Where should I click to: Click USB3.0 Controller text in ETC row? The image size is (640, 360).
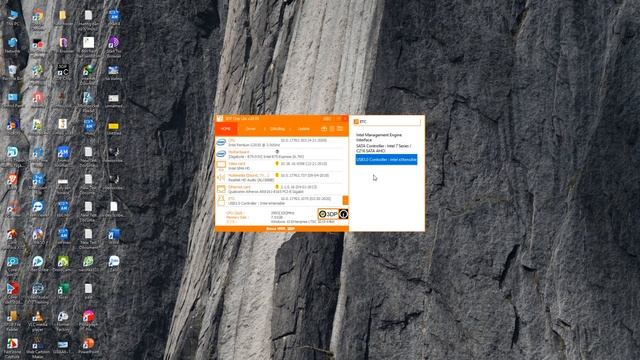click(x=256, y=203)
